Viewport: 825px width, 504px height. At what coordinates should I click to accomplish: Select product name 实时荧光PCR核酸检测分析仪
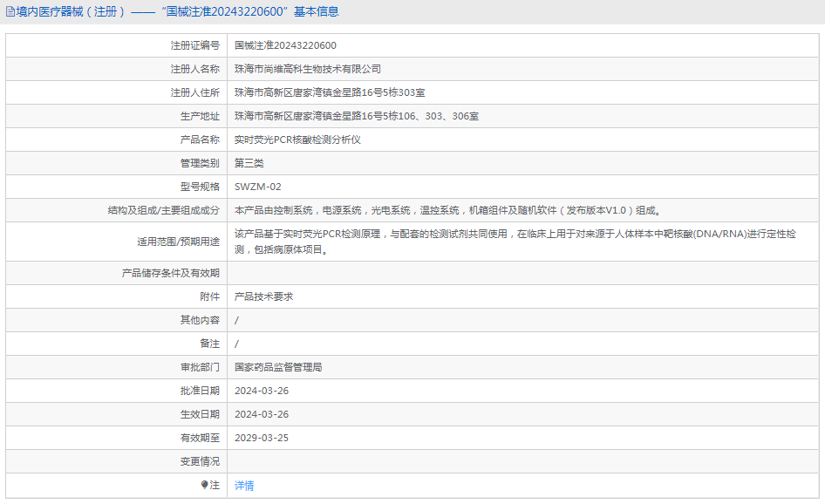pyautogui.click(x=297, y=140)
